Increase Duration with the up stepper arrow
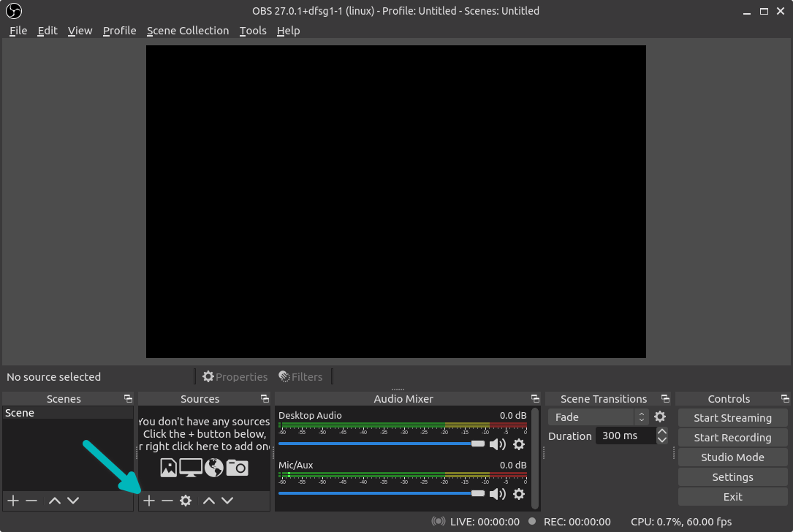The width and height of the screenshot is (793, 532). coord(661,432)
